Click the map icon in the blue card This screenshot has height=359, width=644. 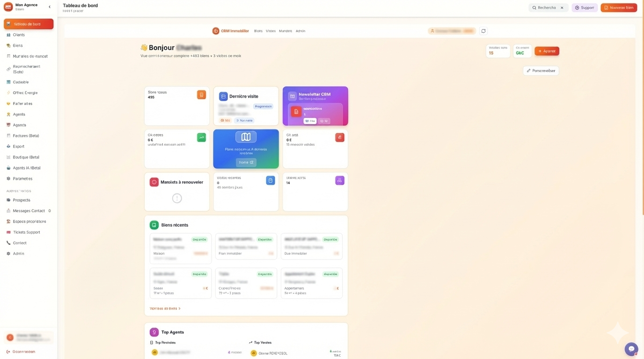coord(246,137)
